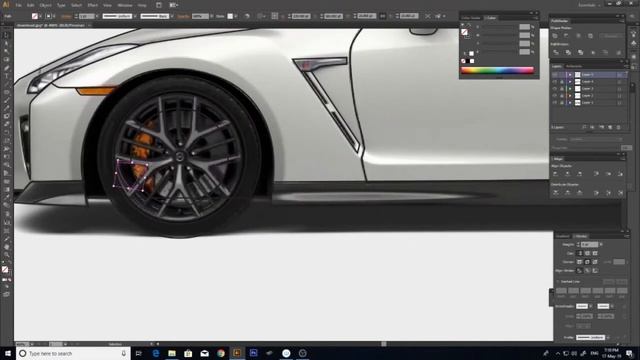This screenshot has width=640, height=360.
Task: Click the Fill/Stroke swatch in the toolbar
Action: click(5, 270)
